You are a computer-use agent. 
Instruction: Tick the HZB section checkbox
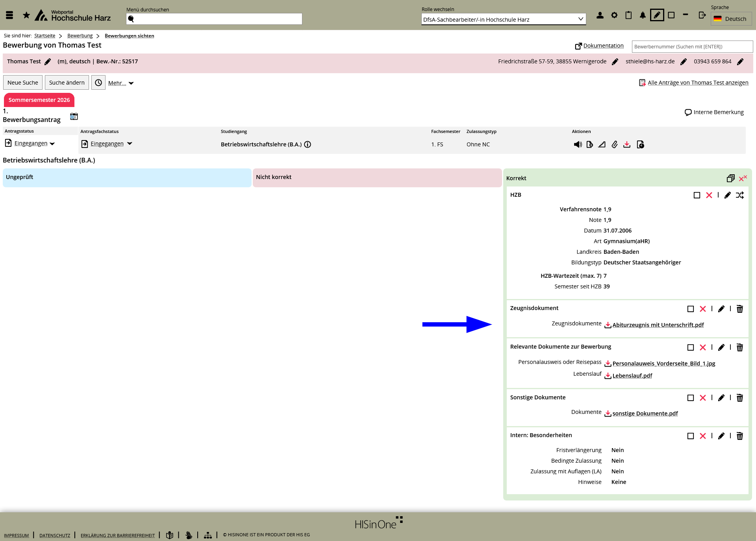697,195
